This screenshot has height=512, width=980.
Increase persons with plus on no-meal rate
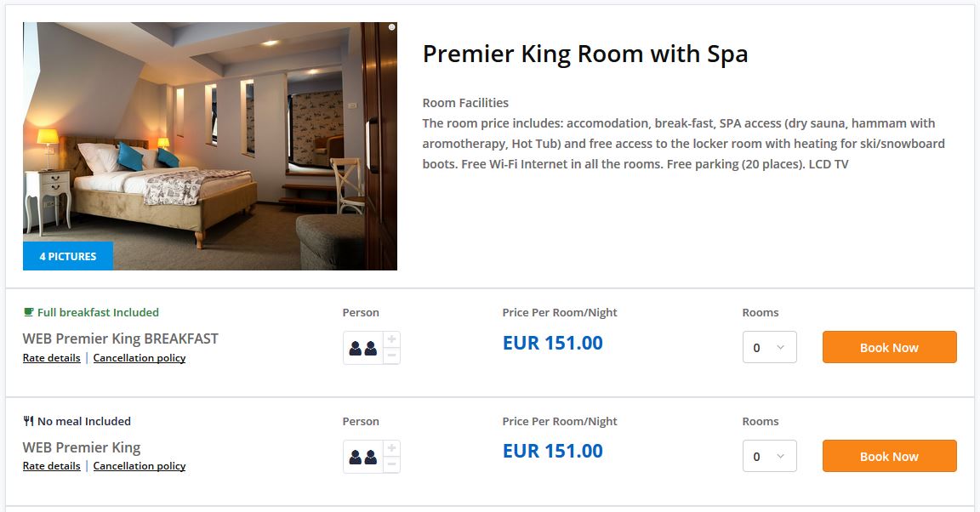tap(391, 448)
